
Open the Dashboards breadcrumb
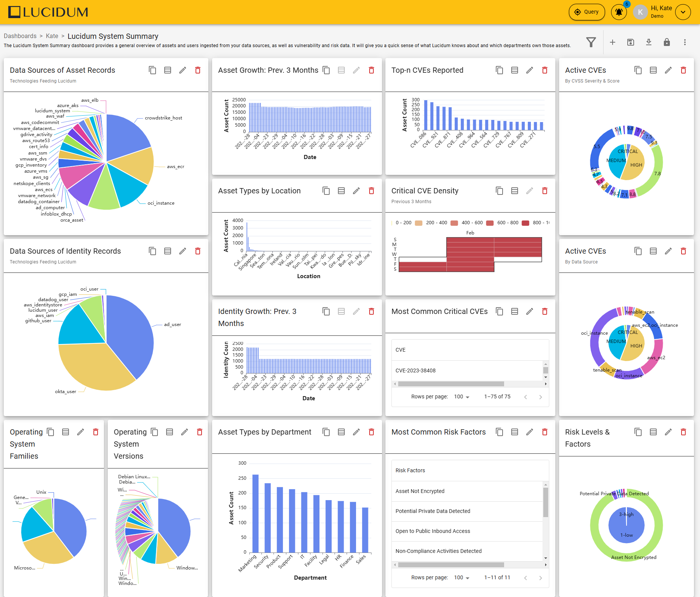coord(20,36)
